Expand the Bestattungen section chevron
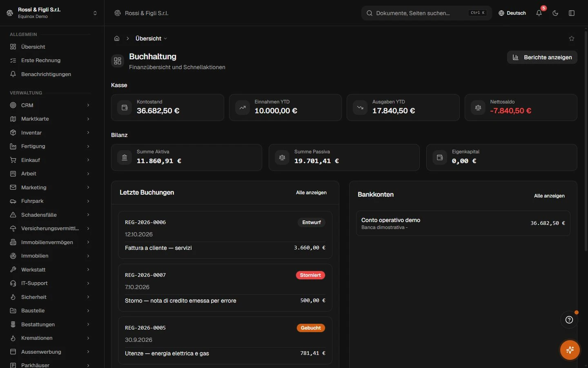 (88, 324)
